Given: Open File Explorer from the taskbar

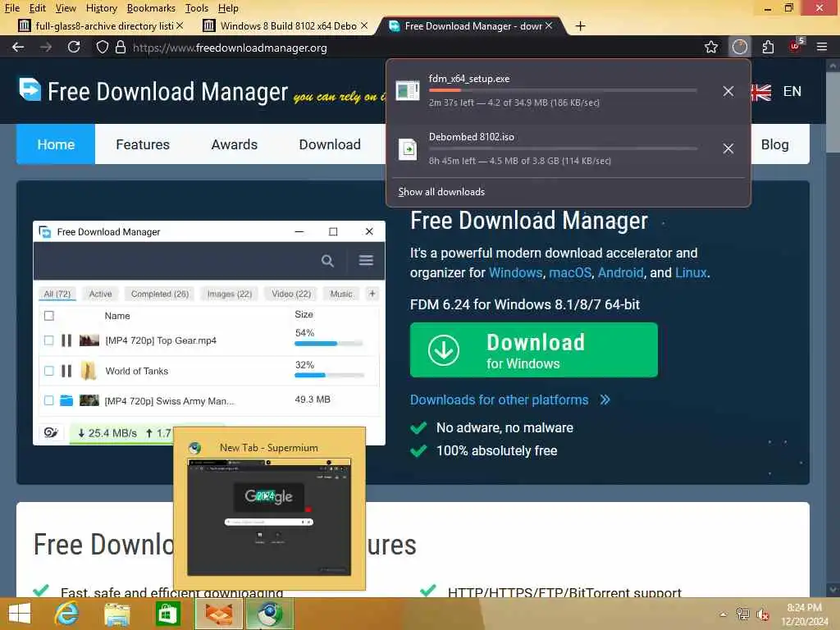Looking at the screenshot, I should pyautogui.click(x=116, y=614).
